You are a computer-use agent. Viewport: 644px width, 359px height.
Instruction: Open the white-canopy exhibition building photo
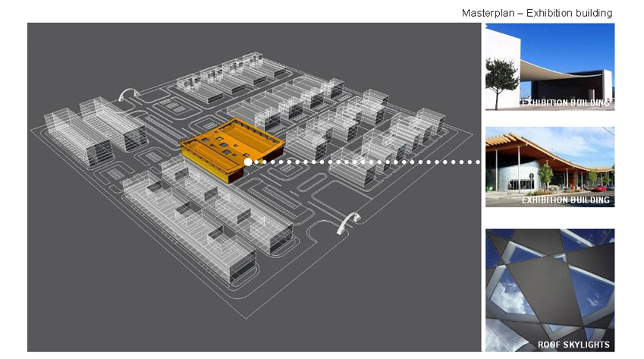coord(550,67)
